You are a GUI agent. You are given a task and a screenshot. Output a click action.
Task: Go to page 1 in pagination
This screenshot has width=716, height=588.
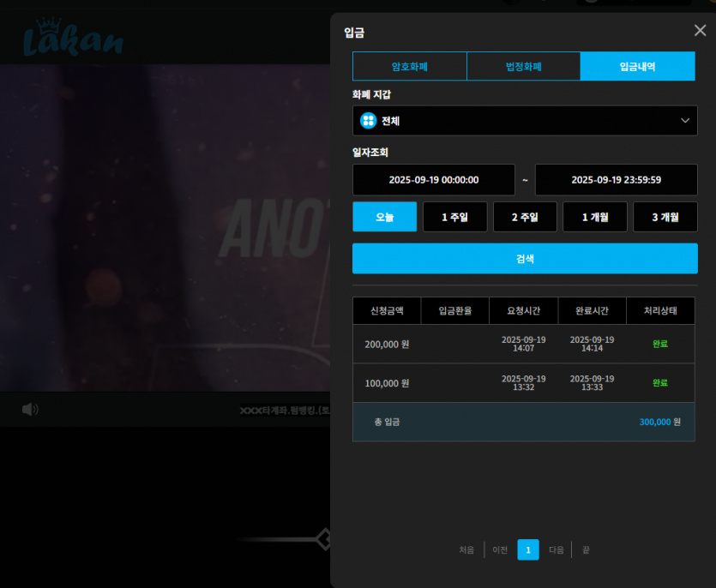528,549
